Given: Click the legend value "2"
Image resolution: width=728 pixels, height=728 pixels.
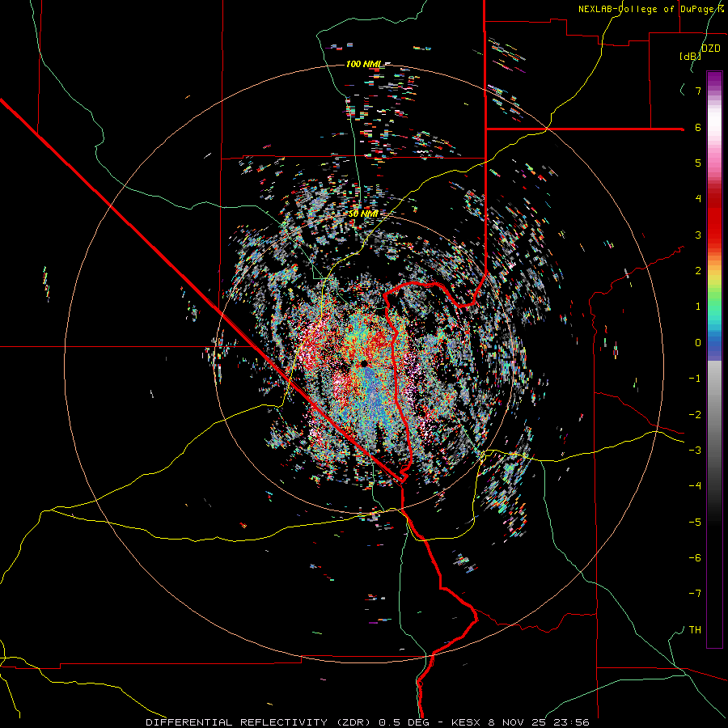Looking at the screenshot, I should tap(698, 271).
